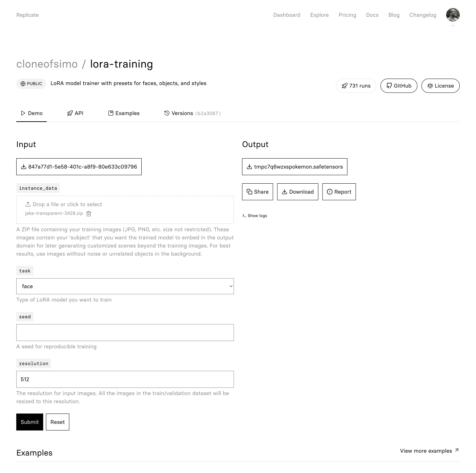This screenshot has height=473, width=476.
Task: Open the GitHub repository button
Action: [x=399, y=86]
